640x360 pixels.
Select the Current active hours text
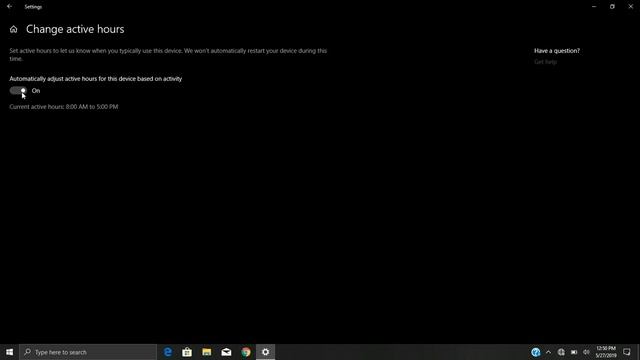[64, 107]
